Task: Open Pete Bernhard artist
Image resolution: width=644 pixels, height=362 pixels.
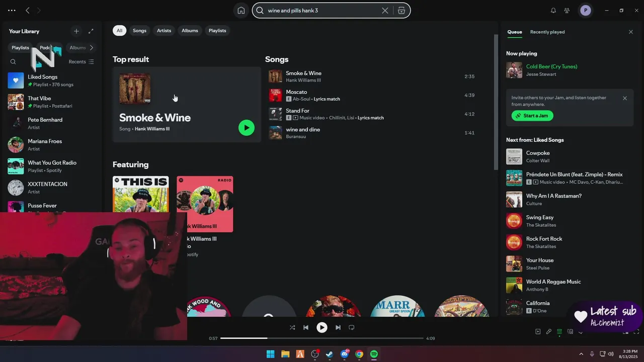Action: tap(51, 123)
